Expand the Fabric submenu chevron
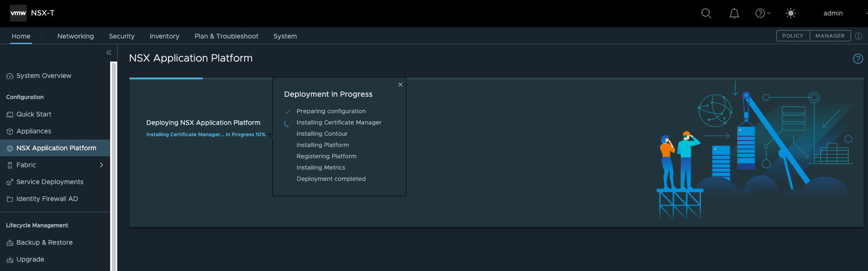This screenshot has width=868, height=271. (x=101, y=165)
